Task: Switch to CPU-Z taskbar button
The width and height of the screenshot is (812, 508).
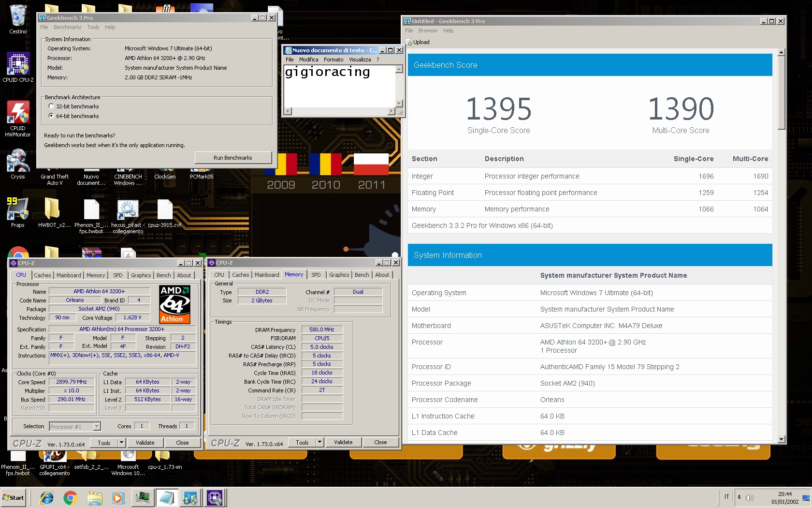Action: [x=215, y=498]
